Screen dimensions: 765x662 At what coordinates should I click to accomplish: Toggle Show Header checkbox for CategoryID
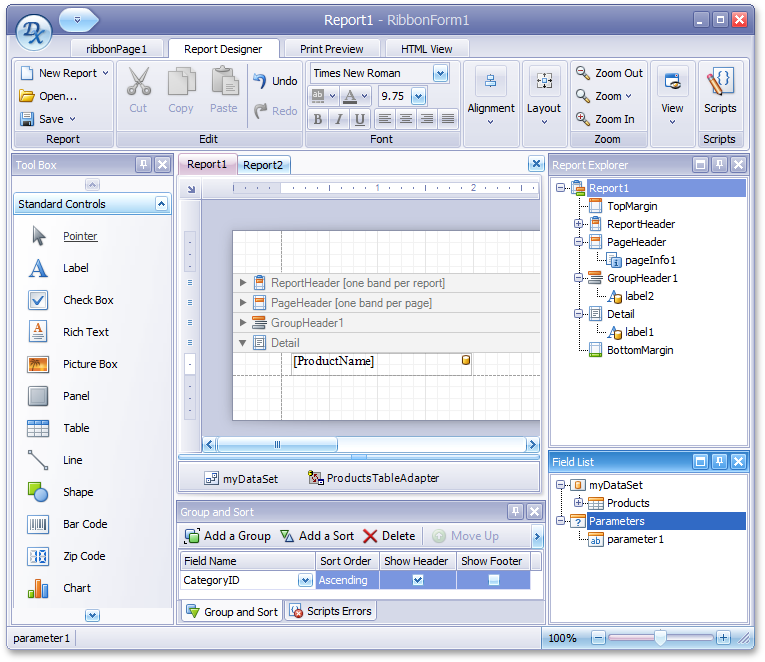[x=418, y=580]
